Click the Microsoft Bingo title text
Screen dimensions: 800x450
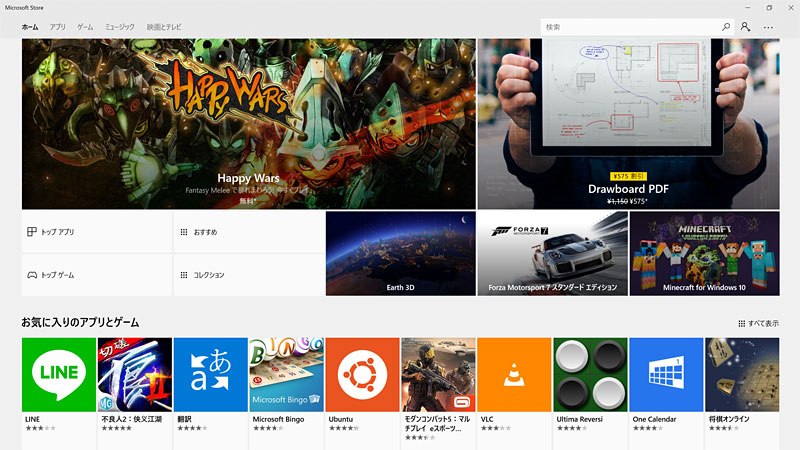pos(278,419)
